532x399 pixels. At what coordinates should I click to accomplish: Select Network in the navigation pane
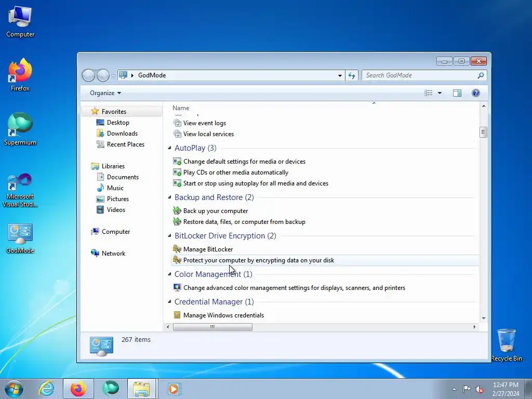(113, 254)
